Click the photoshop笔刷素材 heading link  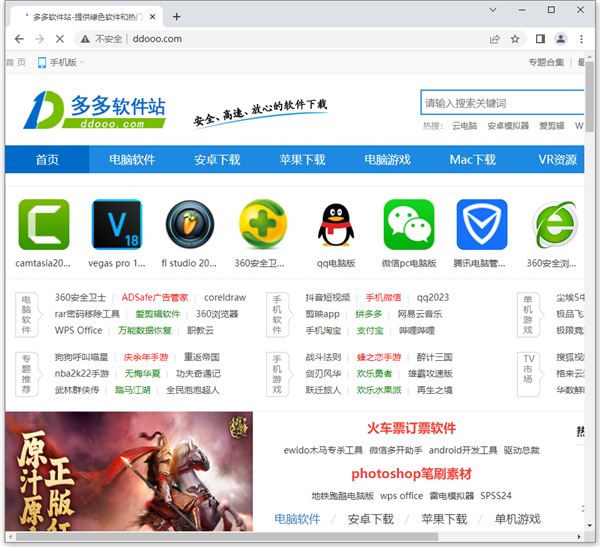pyautogui.click(x=411, y=474)
